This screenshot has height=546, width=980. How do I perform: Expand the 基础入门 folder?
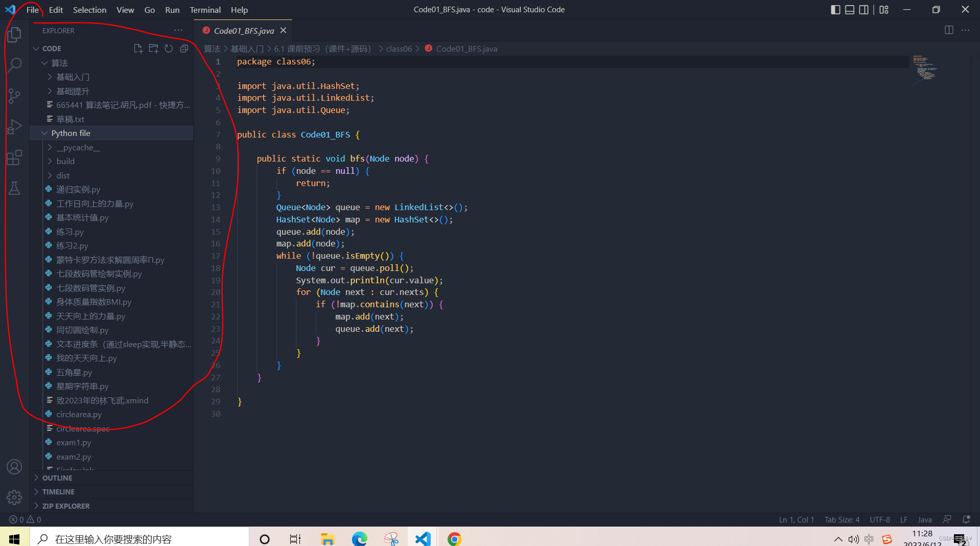(111, 77)
